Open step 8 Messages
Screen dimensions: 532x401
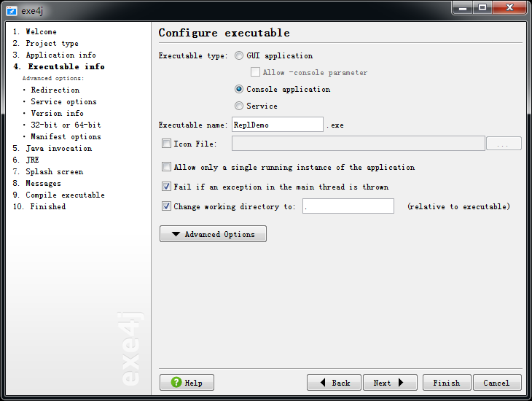36,183
